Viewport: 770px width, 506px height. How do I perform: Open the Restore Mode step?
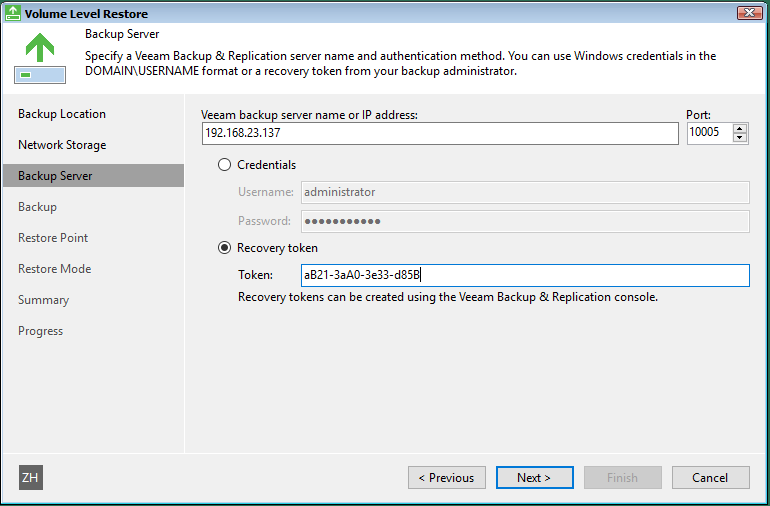tap(55, 269)
